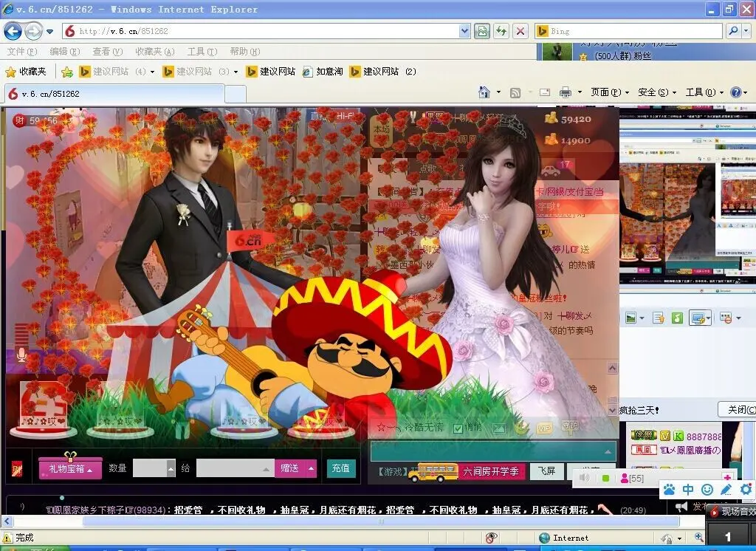Screen dimensions: 756x551
Task: Click the pink plus icon in floating bar
Action: click(x=727, y=478)
